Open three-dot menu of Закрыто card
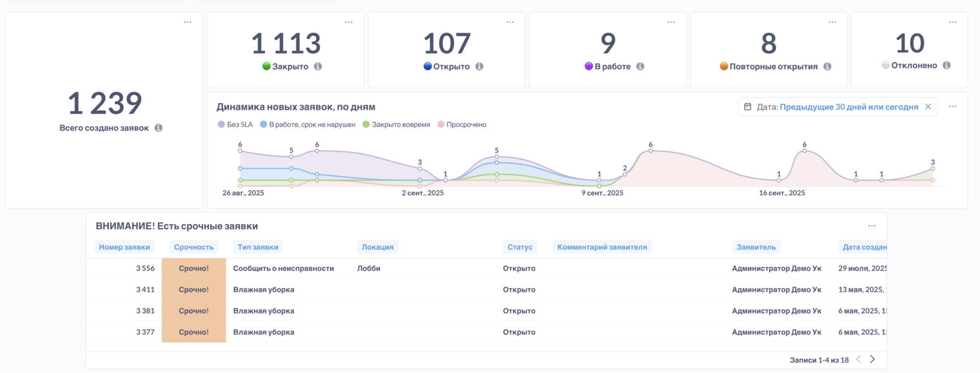980x373 pixels. (349, 22)
